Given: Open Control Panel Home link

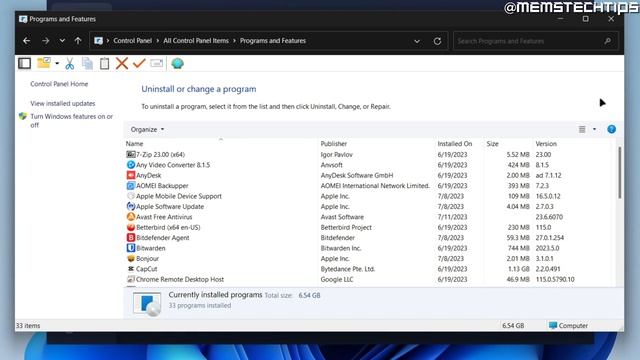Looking at the screenshot, I should click(x=59, y=84).
